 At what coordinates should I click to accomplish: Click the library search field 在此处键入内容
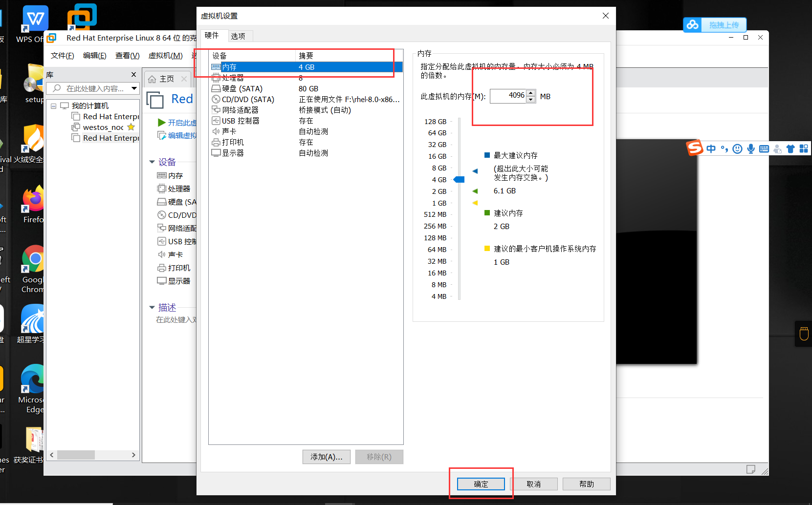coord(93,88)
